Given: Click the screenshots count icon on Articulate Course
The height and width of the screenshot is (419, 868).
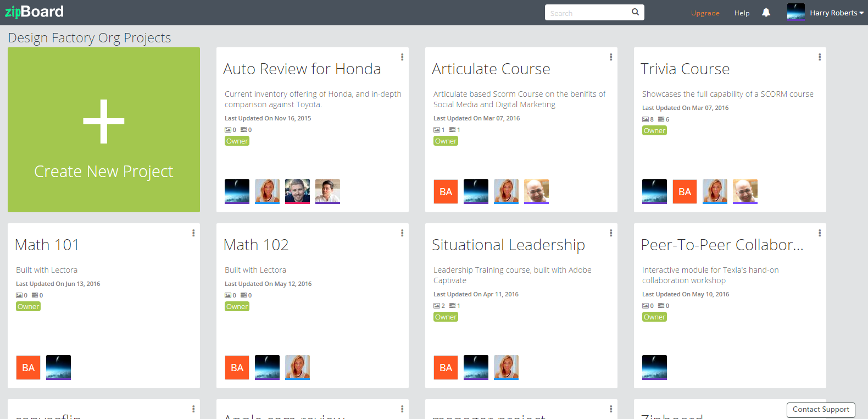Looking at the screenshot, I should (x=437, y=130).
